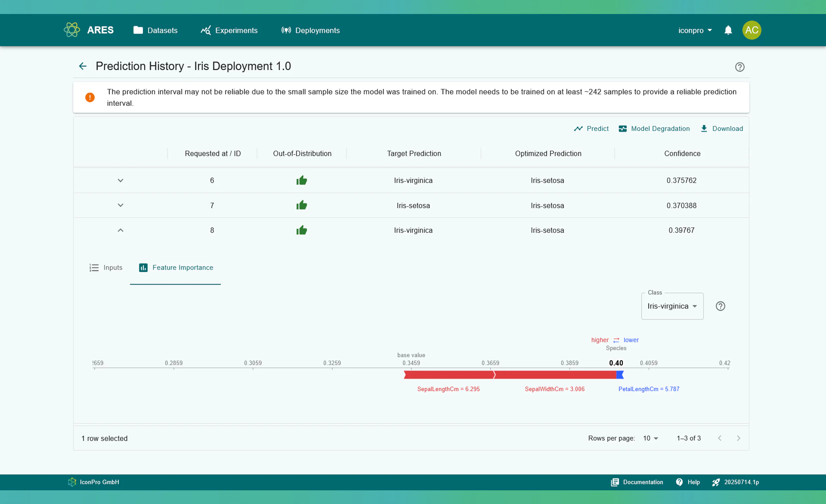The width and height of the screenshot is (826, 504).
Task: Click the Predict button
Action: pyautogui.click(x=591, y=129)
